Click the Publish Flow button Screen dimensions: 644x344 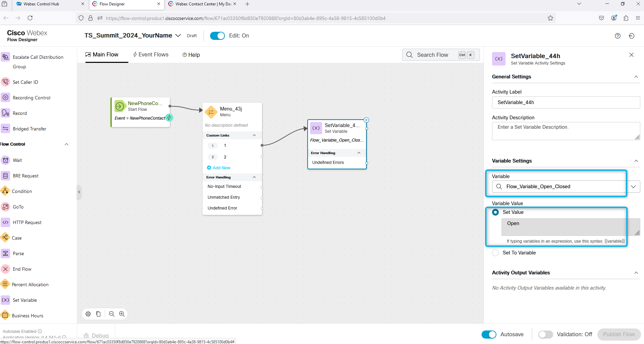(x=619, y=334)
